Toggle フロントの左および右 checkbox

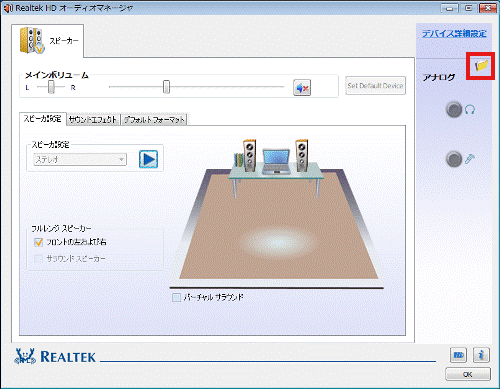38,242
